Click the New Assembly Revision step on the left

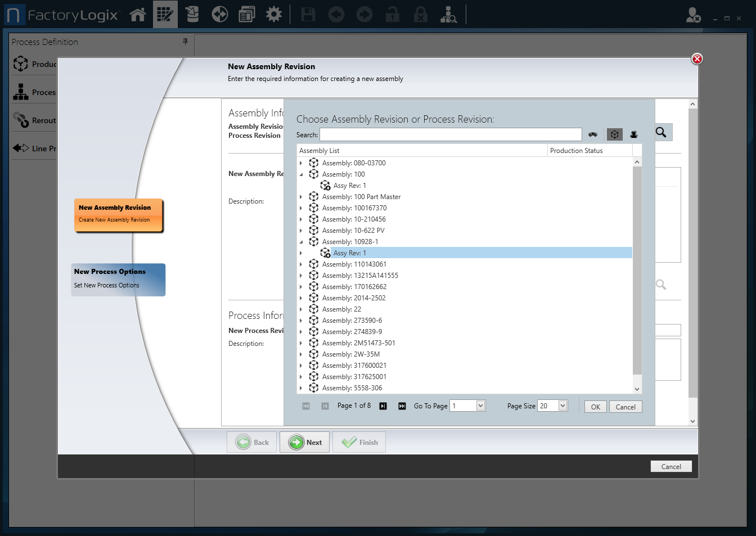[118, 215]
